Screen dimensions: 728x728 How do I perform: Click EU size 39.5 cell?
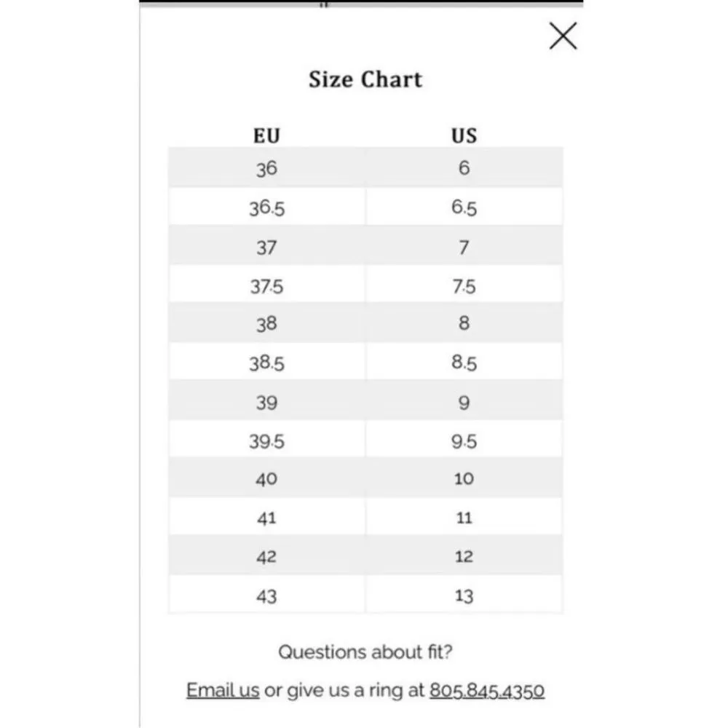266,441
